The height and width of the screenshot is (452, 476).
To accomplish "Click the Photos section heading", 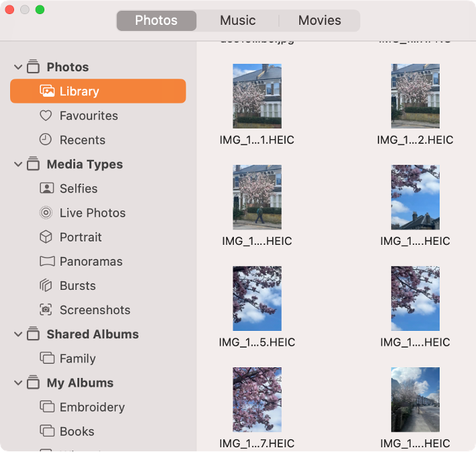I will (x=68, y=67).
